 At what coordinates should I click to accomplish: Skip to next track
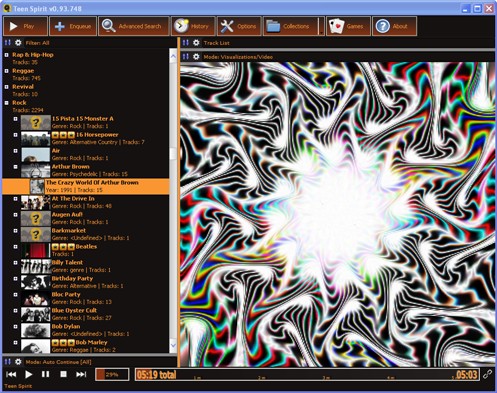point(81,374)
